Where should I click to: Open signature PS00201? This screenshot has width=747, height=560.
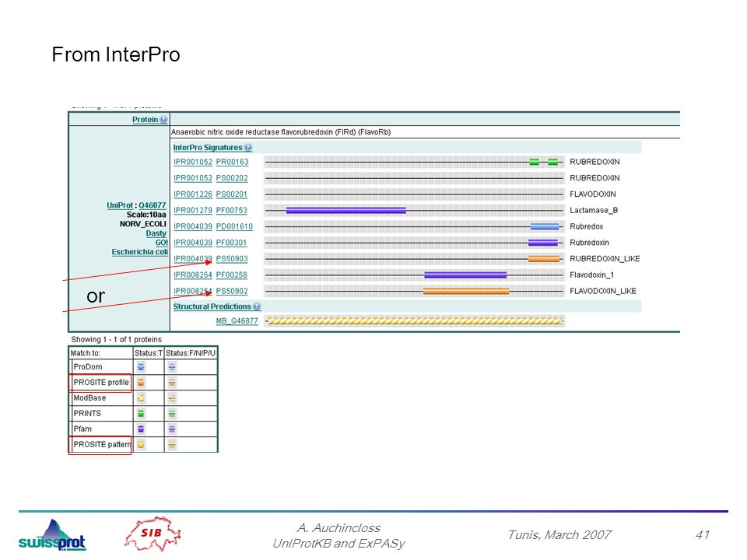[232, 194]
